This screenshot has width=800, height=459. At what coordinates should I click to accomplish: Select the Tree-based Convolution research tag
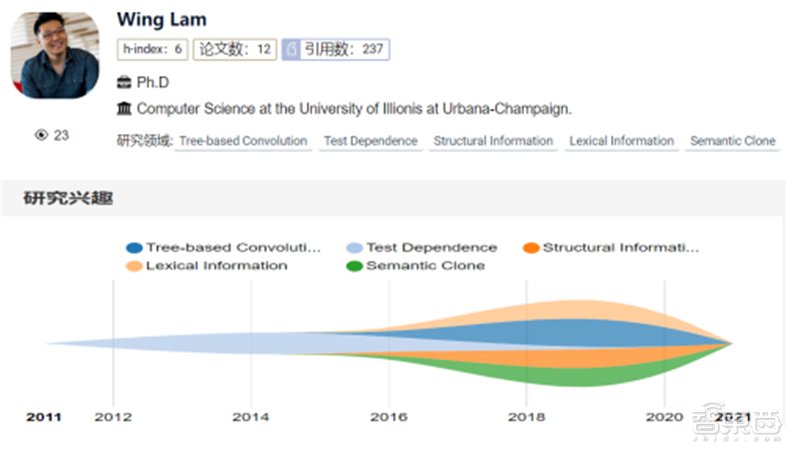tap(243, 141)
